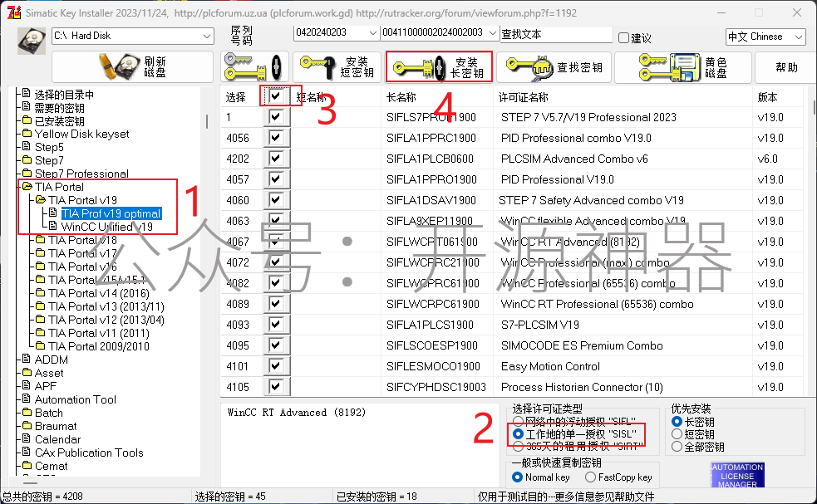Click the 查找文本 search text field

[556, 34]
